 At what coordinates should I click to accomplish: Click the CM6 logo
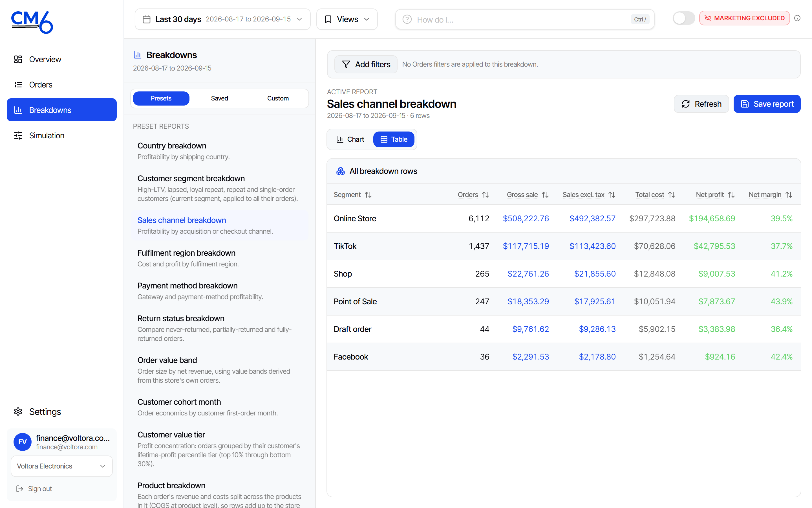(32, 22)
